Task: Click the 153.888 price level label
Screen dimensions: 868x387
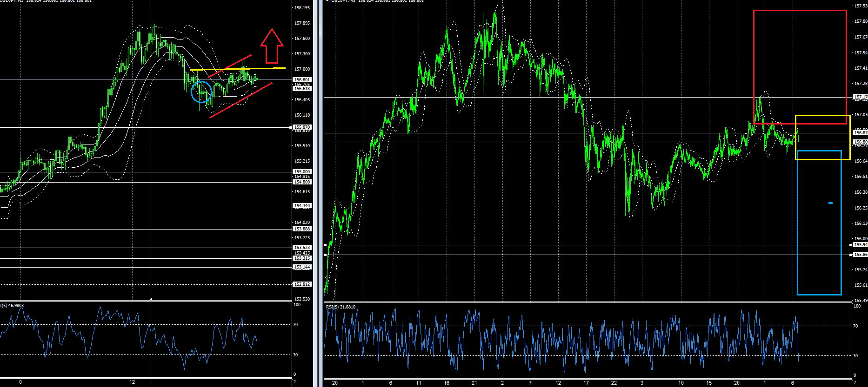Action: click(302, 229)
